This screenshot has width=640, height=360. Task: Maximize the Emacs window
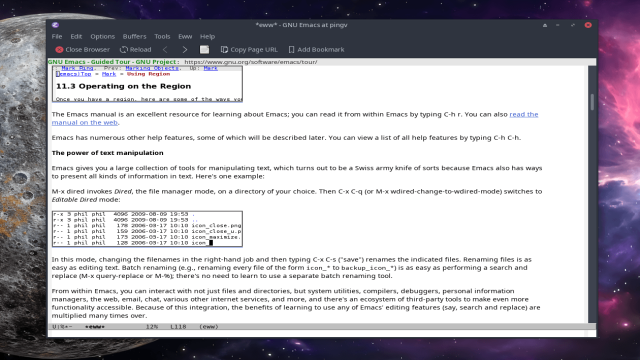[573, 25]
